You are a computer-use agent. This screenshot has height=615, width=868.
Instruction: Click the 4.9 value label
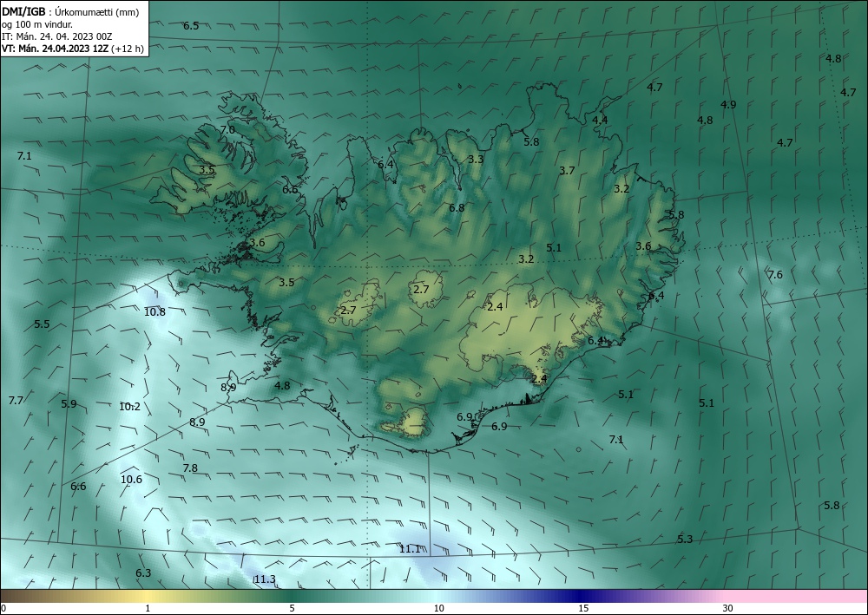click(728, 105)
